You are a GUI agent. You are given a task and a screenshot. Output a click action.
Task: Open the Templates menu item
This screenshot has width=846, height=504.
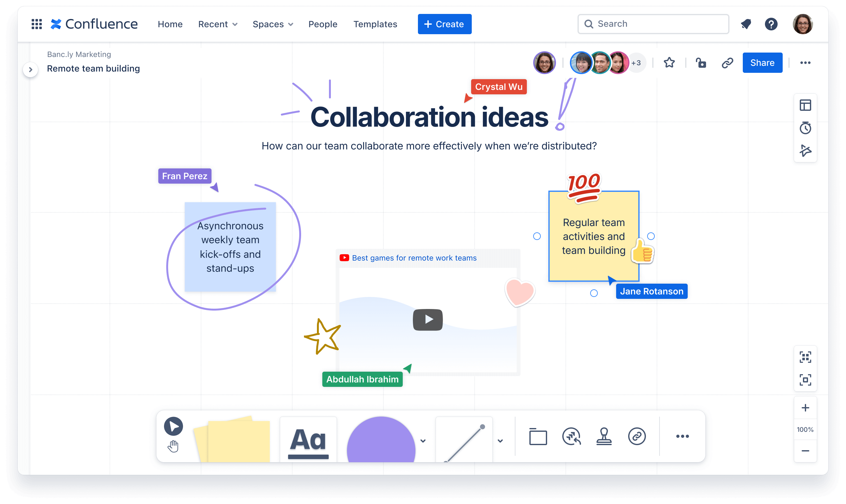click(376, 24)
